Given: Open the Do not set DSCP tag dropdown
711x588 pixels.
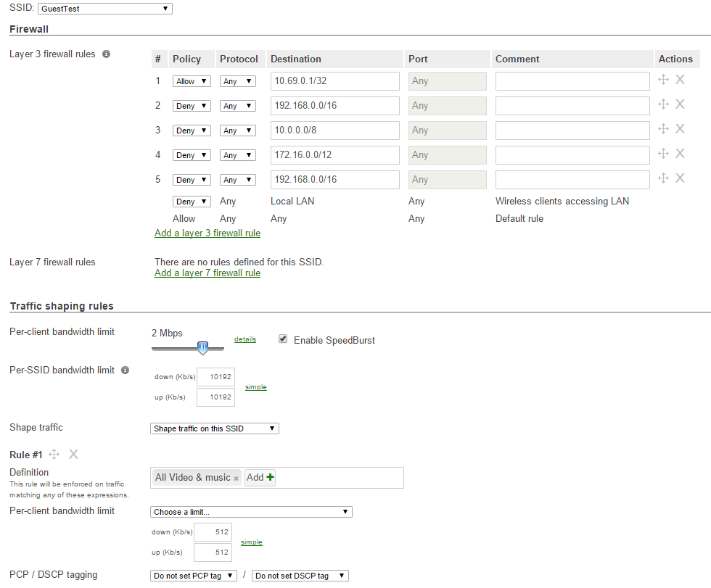Looking at the screenshot, I should point(300,576).
